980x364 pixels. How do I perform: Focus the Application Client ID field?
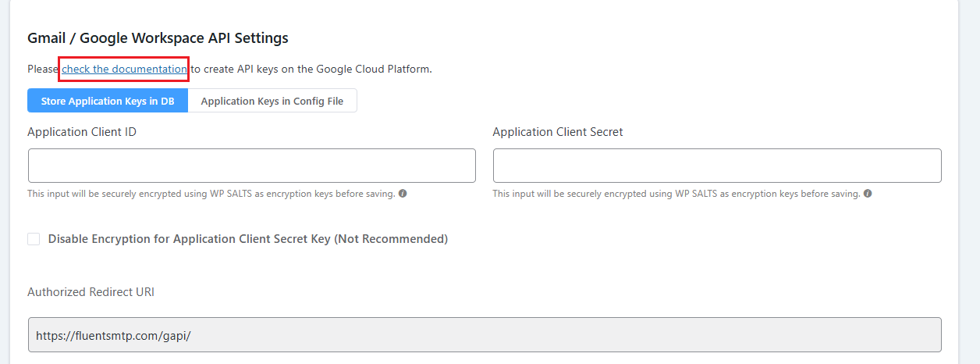tap(252, 166)
